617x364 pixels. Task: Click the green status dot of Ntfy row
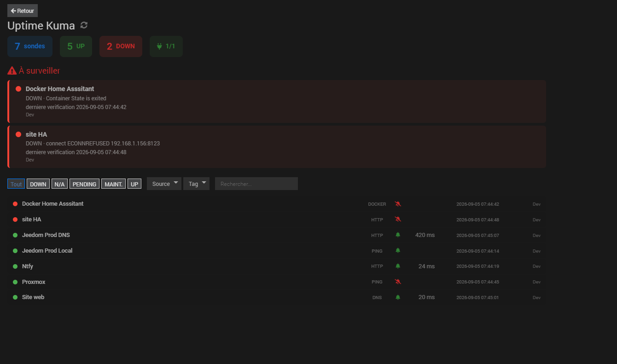(15, 266)
